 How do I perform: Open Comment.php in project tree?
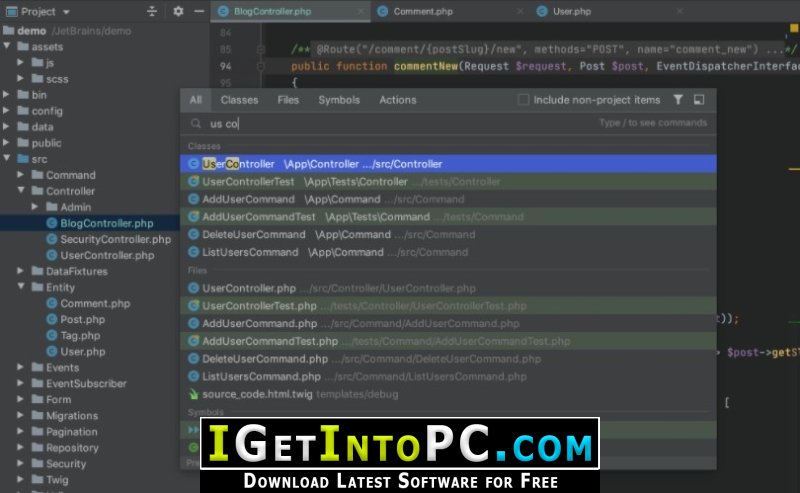95,304
